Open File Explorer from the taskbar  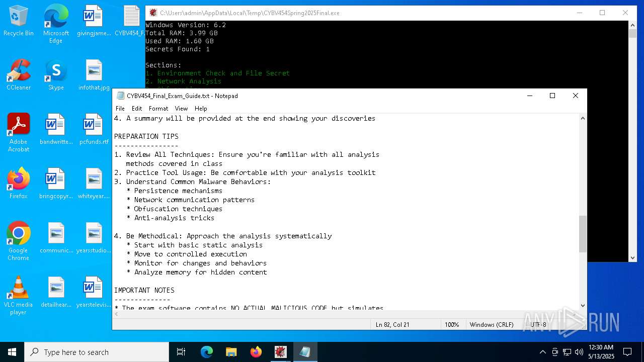tap(231, 352)
